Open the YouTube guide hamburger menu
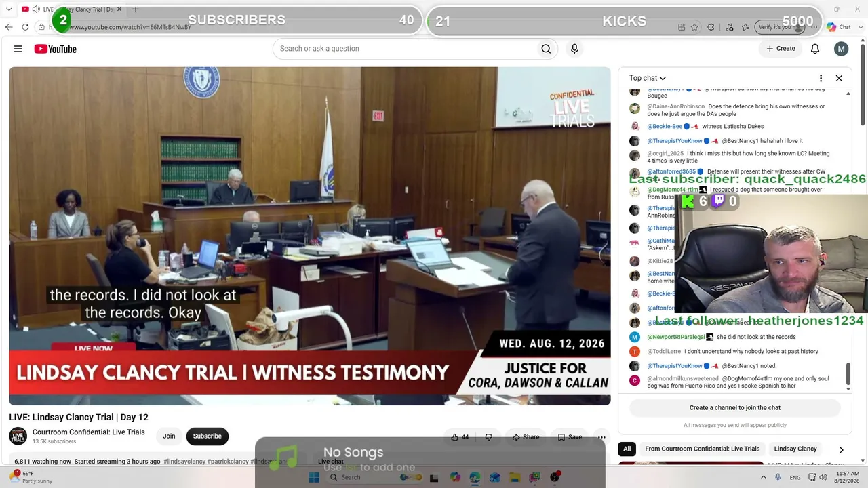 [18, 49]
